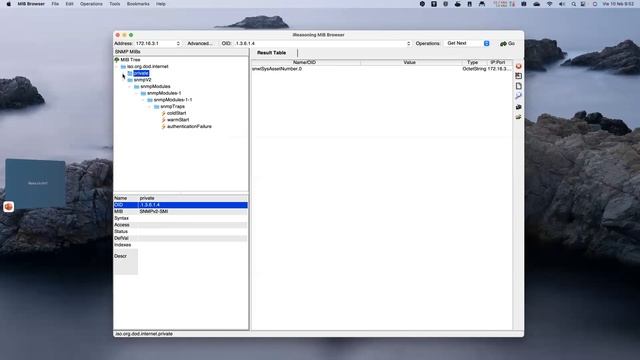Collapse the snmpTraps tree node

click(150, 107)
